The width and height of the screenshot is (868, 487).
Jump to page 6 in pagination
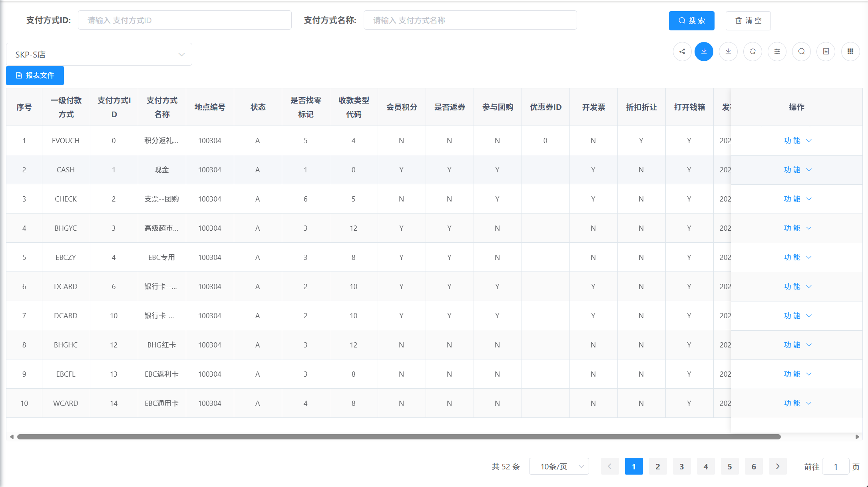pyautogui.click(x=754, y=467)
